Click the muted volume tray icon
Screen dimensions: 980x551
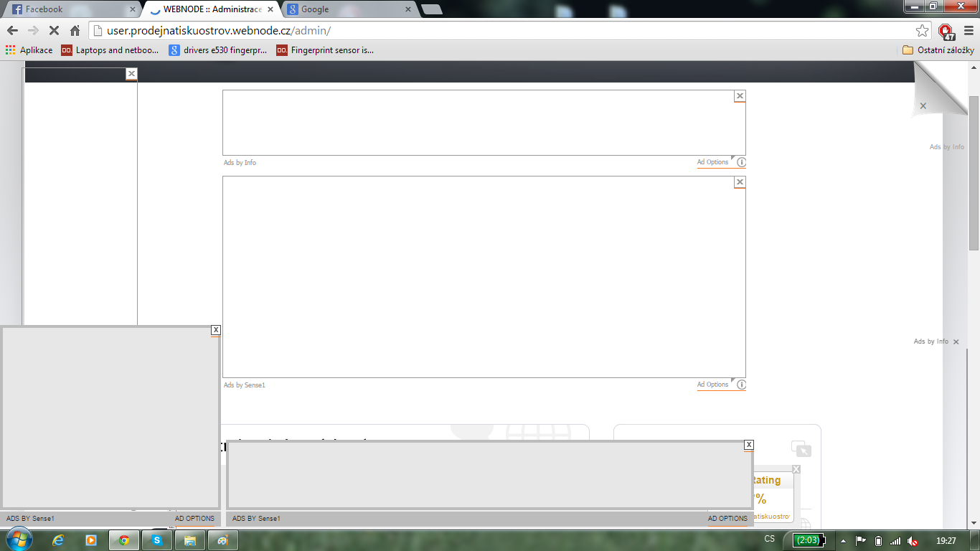(x=913, y=541)
